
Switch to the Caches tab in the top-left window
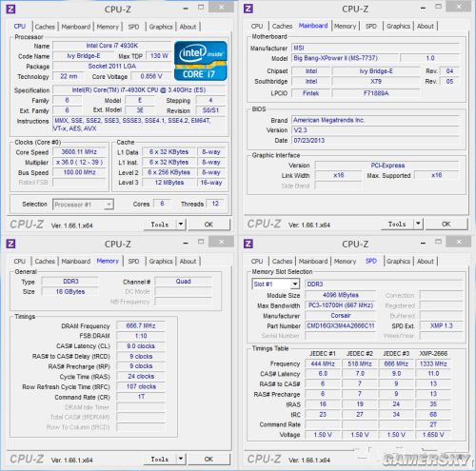tap(45, 27)
